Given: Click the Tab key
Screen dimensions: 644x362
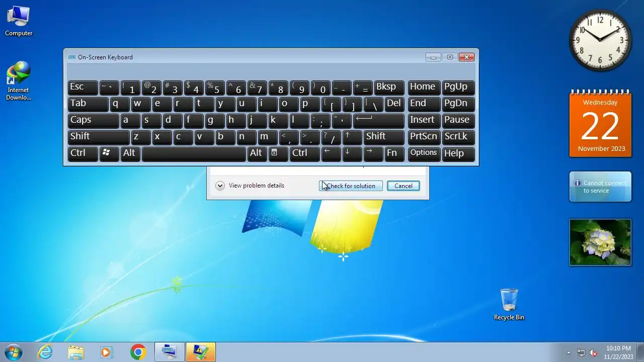Looking at the screenshot, I should (88, 104).
